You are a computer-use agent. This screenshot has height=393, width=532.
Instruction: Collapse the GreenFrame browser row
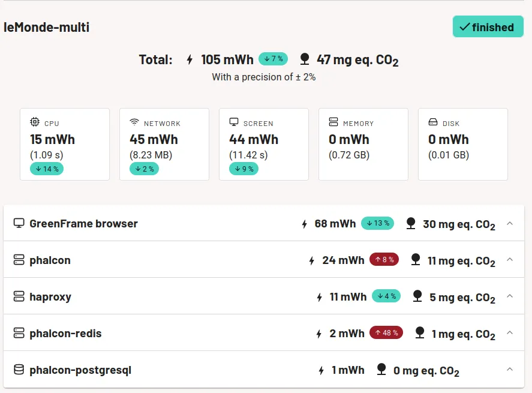[x=510, y=223]
